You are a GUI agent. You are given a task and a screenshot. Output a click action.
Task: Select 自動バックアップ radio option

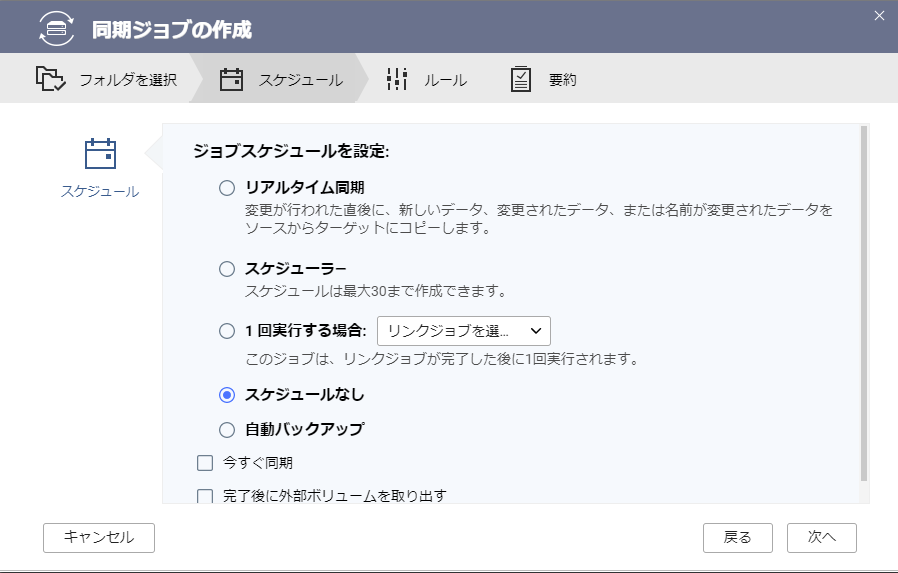click(x=227, y=430)
